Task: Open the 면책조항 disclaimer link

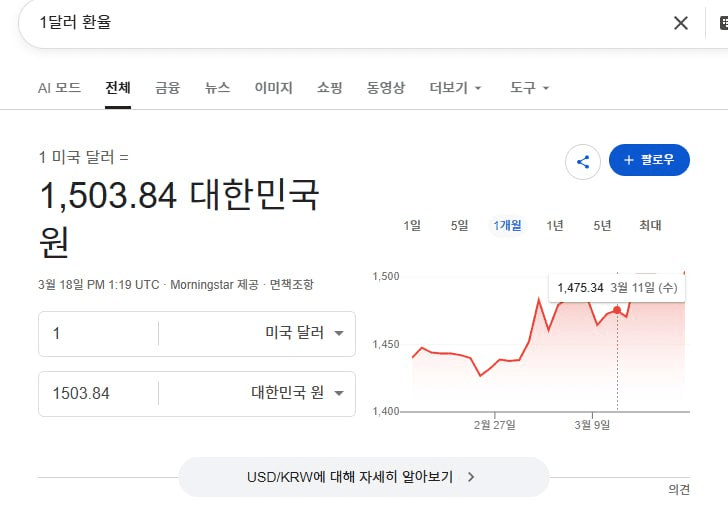Action: (291, 285)
